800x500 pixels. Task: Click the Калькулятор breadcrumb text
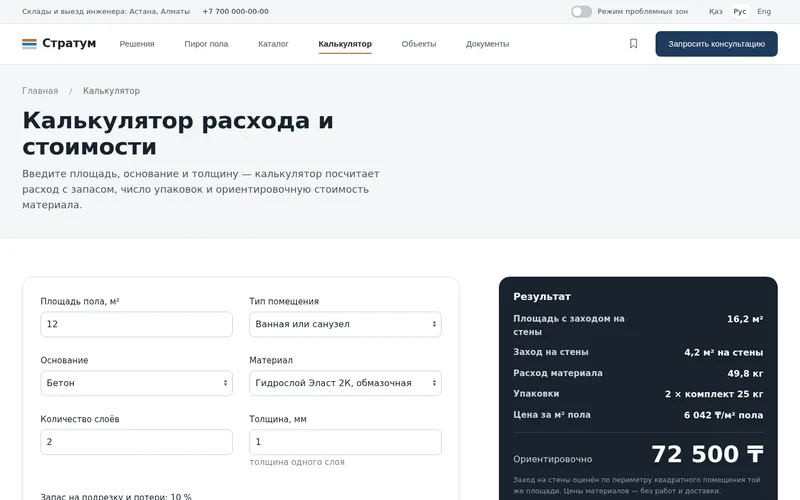coord(111,91)
